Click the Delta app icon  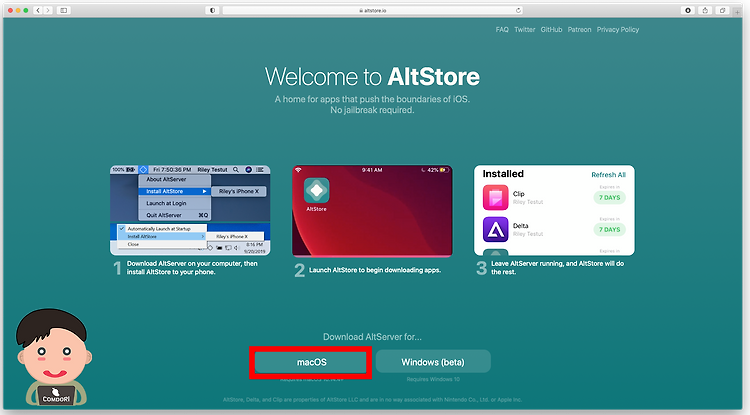(x=496, y=229)
